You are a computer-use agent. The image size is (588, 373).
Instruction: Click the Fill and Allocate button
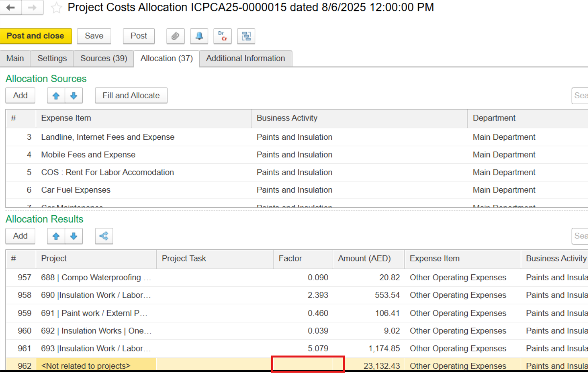131,96
